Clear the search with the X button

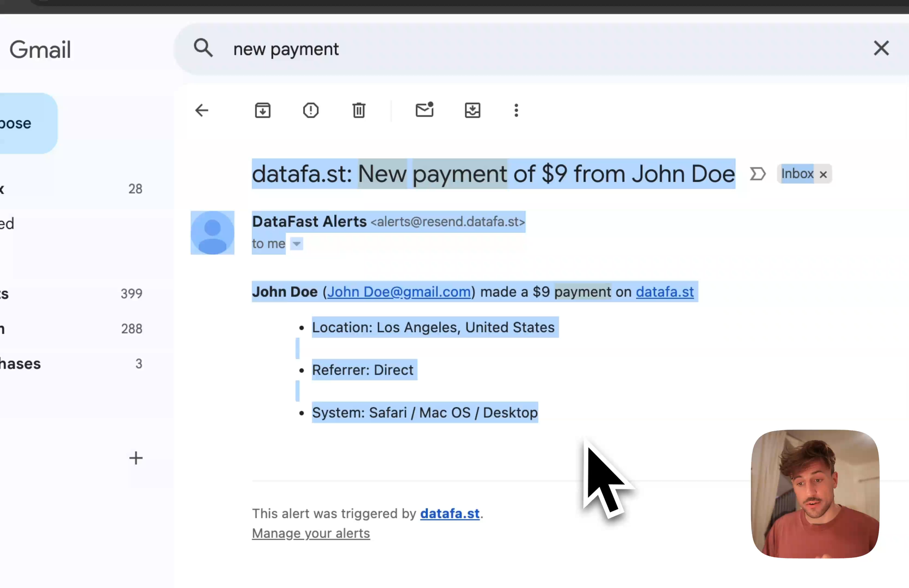pos(881,48)
